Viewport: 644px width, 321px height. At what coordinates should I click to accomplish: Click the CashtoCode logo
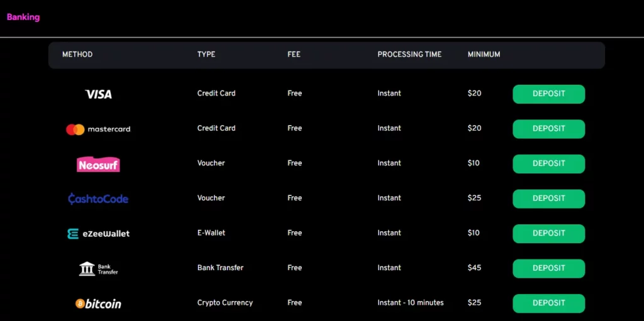(x=98, y=199)
